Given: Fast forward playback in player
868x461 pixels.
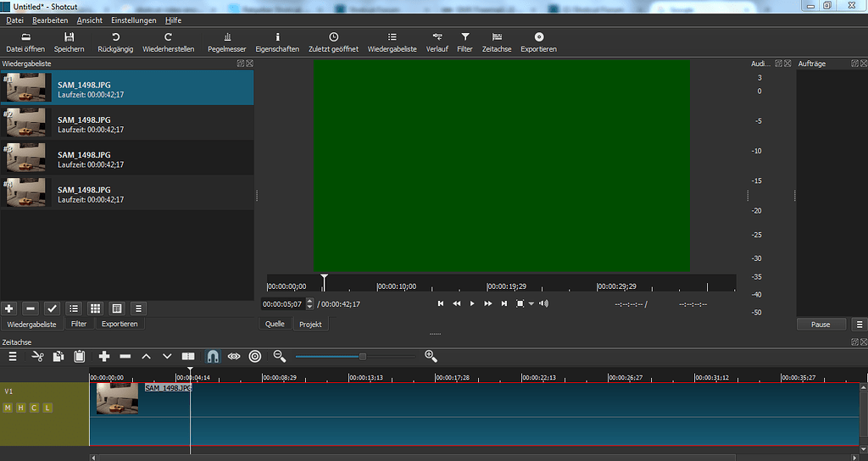Looking at the screenshot, I should [487, 303].
